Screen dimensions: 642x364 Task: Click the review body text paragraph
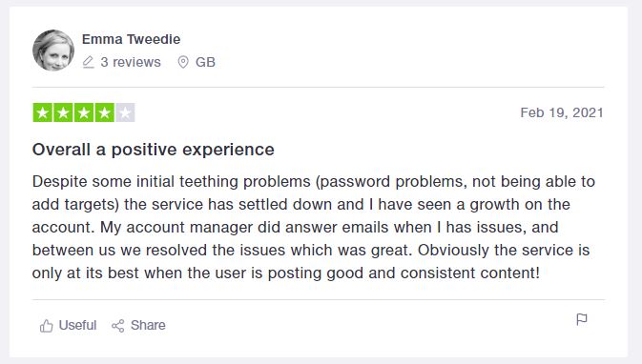click(314, 227)
